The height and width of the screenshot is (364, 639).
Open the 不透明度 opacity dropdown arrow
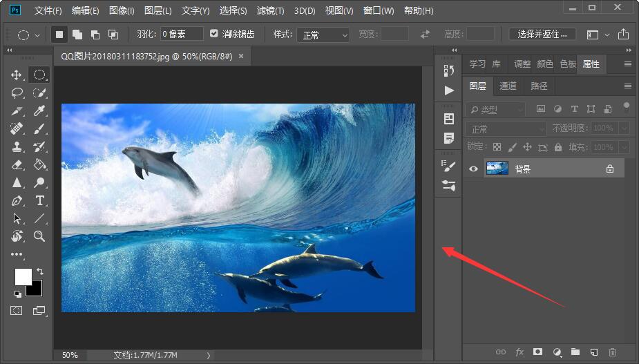point(625,128)
